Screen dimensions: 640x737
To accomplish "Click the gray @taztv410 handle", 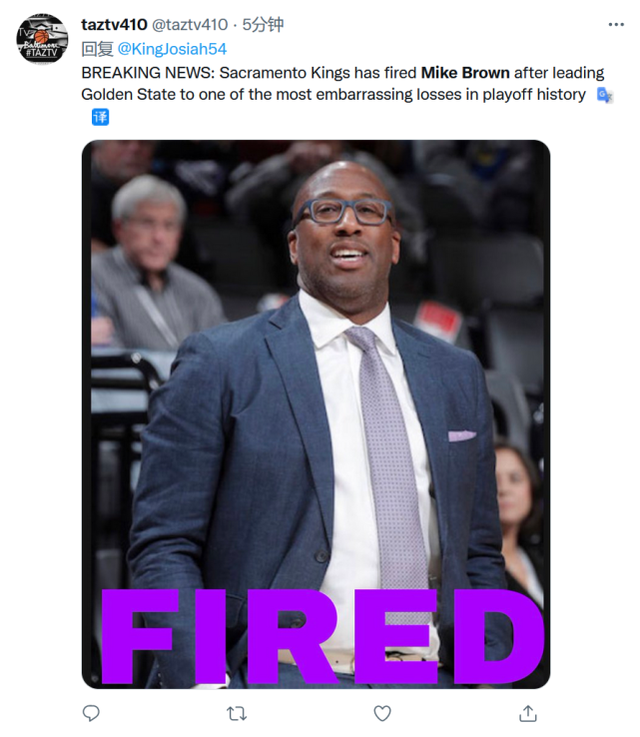I will coord(190,24).
